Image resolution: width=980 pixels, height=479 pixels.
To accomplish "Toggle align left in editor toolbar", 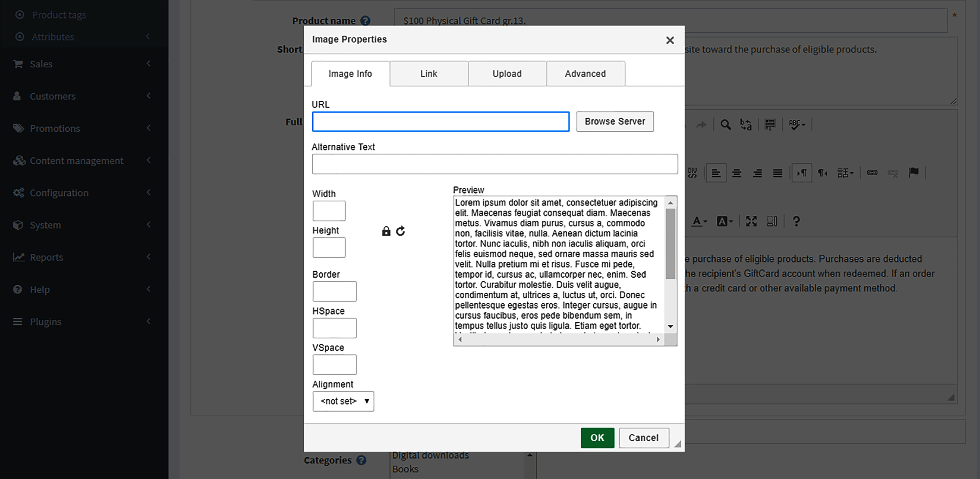I will tap(716, 173).
